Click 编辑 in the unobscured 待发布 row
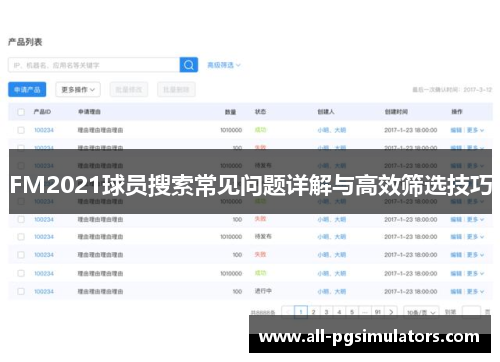The width and height of the screenshot is (500, 362). [456, 237]
